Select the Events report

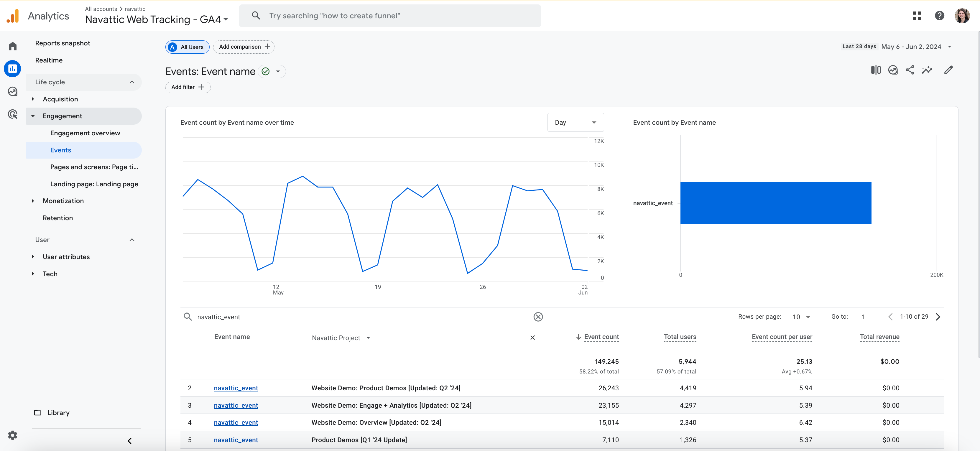[x=84, y=150]
